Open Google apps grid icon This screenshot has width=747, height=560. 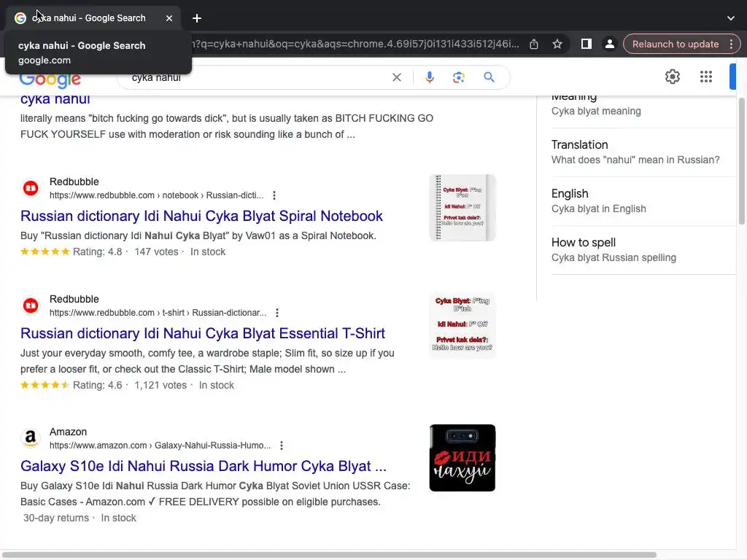(x=706, y=77)
